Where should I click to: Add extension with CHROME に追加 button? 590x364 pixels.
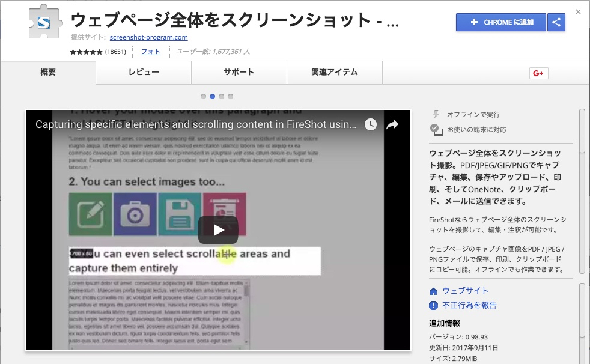tap(501, 22)
